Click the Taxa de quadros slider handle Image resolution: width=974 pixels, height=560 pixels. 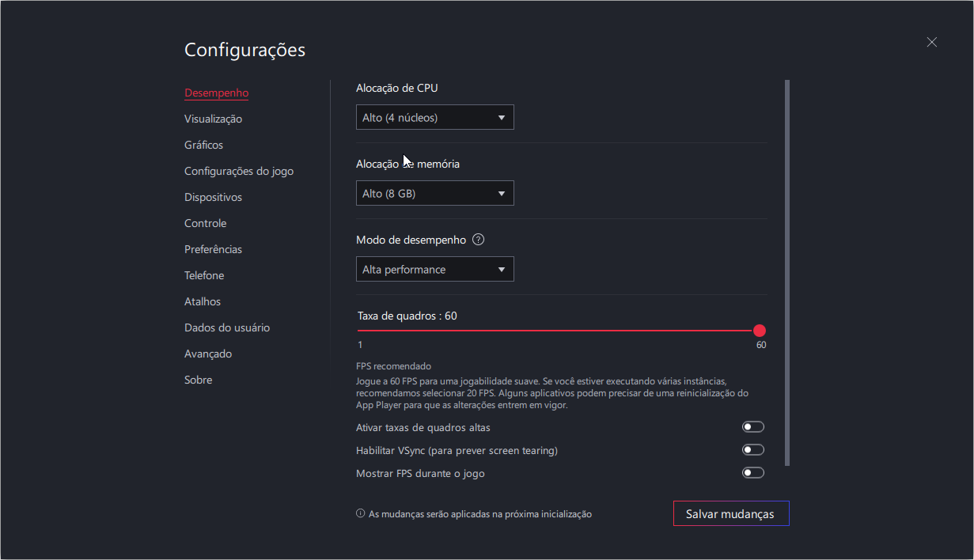[x=760, y=331]
